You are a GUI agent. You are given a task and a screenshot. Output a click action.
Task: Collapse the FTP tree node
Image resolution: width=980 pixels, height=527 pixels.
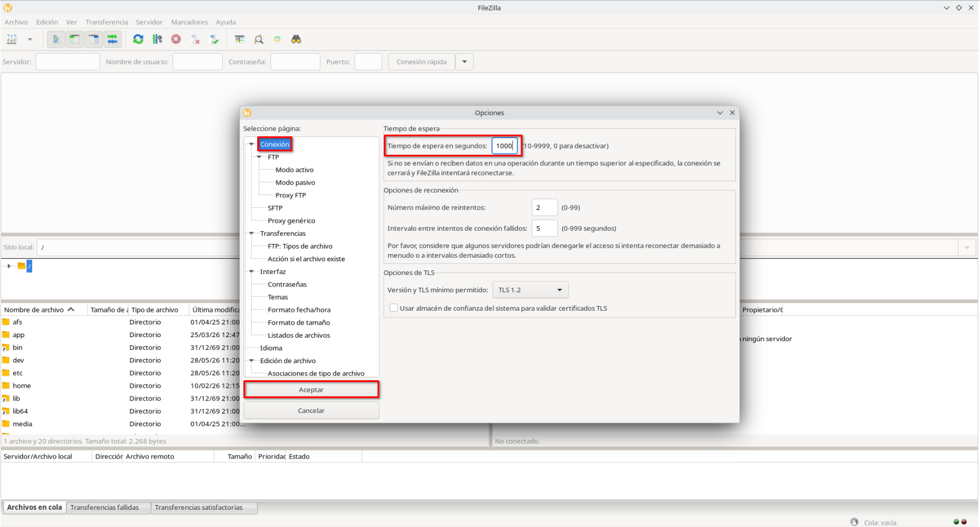click(x=259, y=157)
